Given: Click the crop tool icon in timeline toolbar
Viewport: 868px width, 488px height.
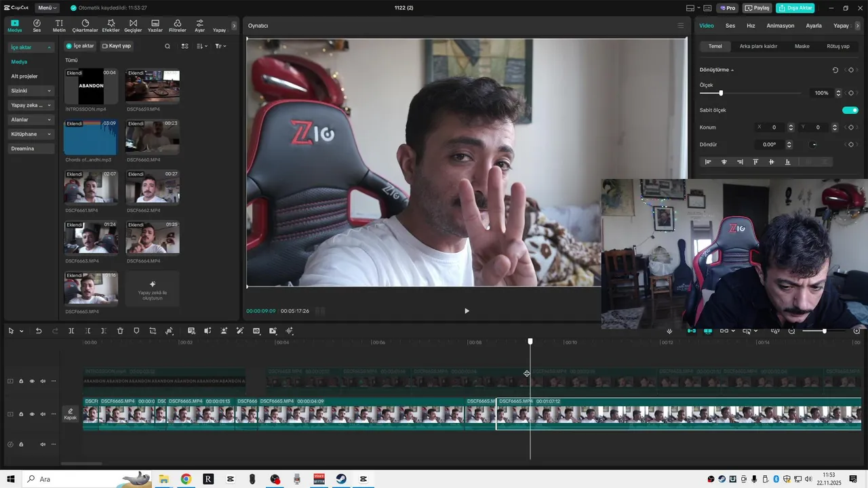Looking at the screenshot, I should point(153,331).
